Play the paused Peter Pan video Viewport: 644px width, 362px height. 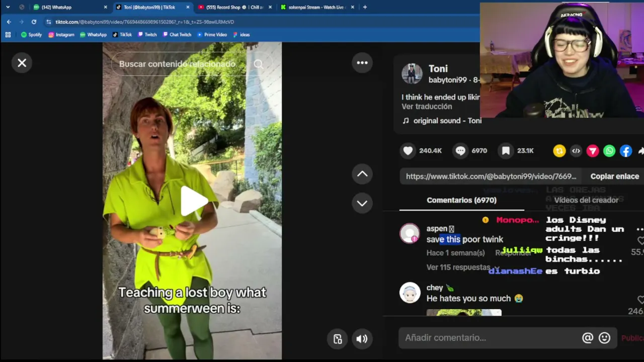coord(193,201)
